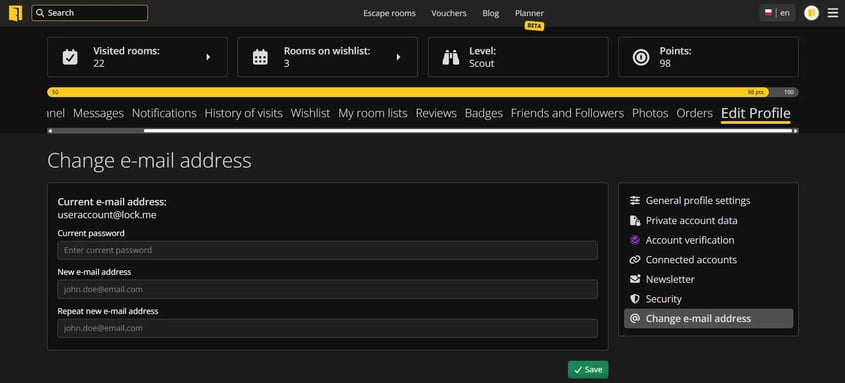Image resolution: width=845 pixels, height=383 pixels.
Task: Open the Wishlist tab
Action: tap(310, 113)
